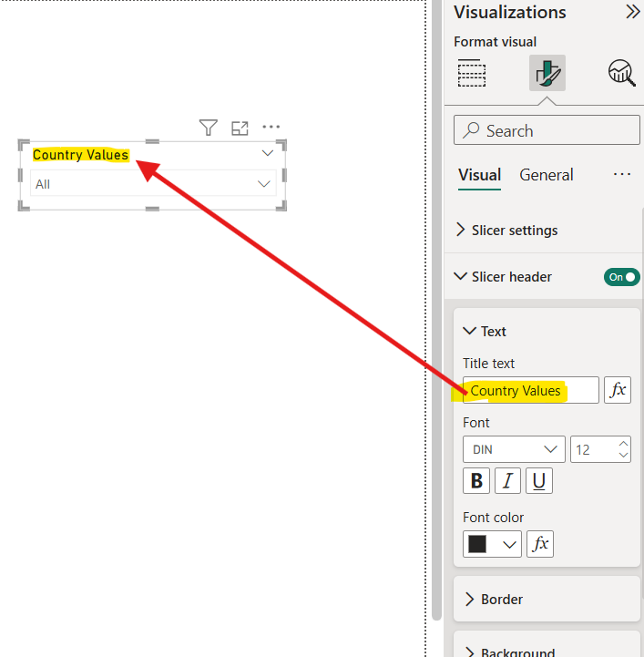The width and height of the screenshot is (644, 657).
Task: Switch to the General tab
Action: pyautogui.click(x=547, y=175)
